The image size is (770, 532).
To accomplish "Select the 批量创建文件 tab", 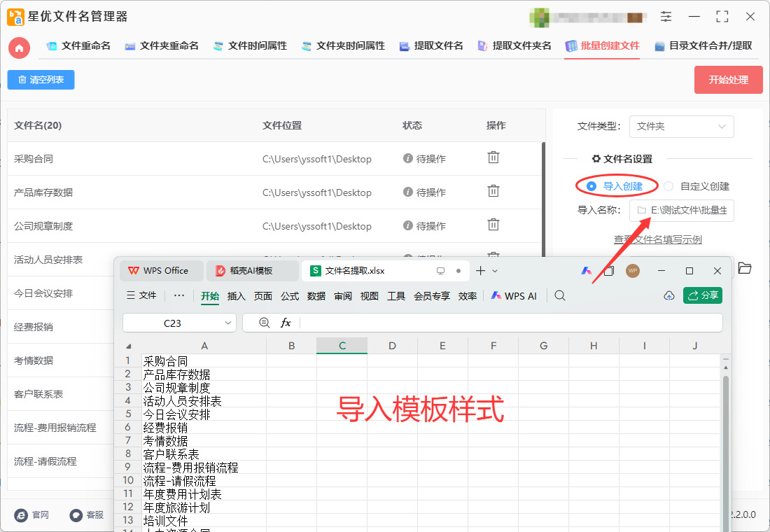I will point(602,45).
